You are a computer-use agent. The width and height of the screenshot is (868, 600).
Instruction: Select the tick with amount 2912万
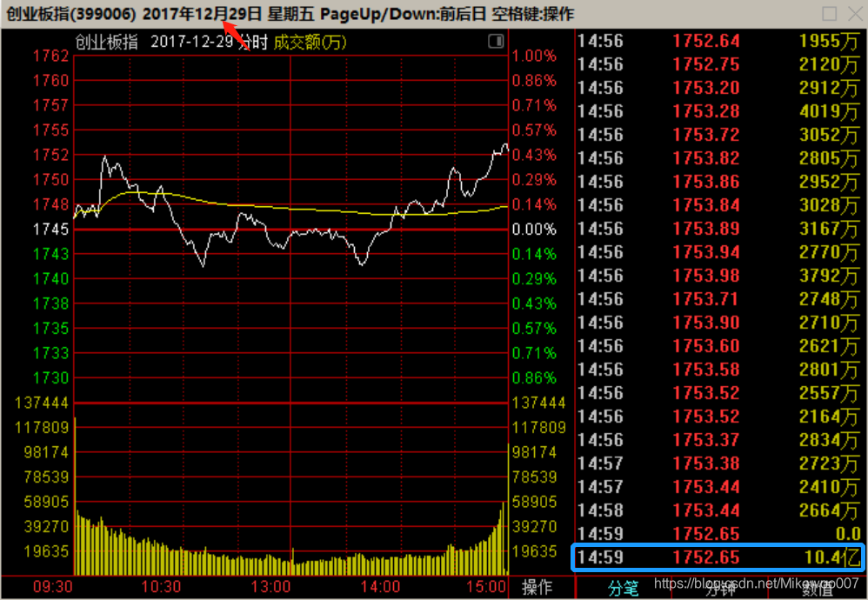tap(719, 88)
